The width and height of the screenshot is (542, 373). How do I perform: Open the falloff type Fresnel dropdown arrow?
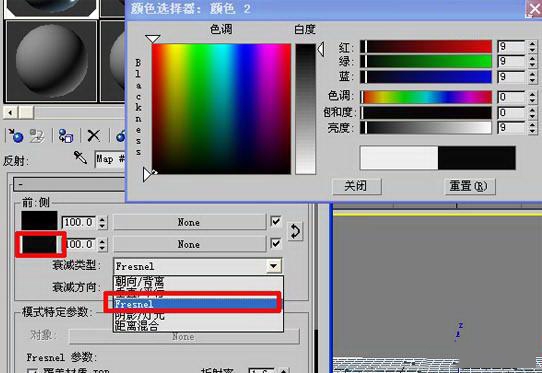click(x=273, y=266)
